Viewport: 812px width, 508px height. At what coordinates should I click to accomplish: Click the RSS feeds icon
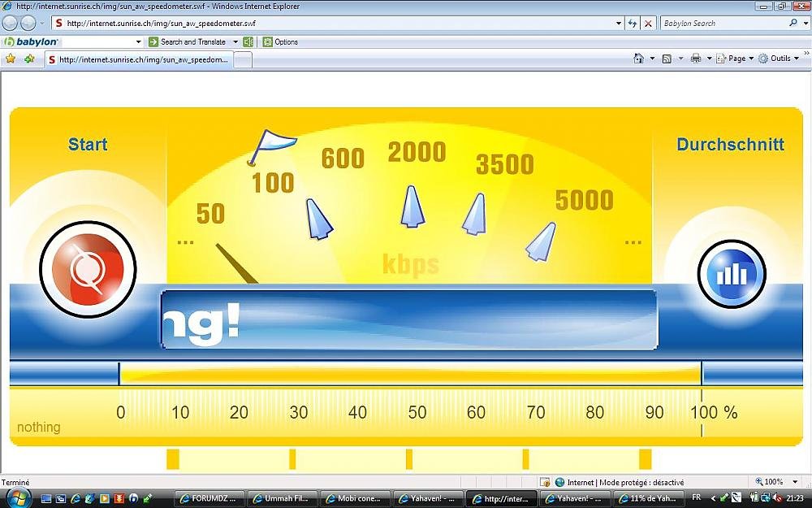(x=667, y=59)
